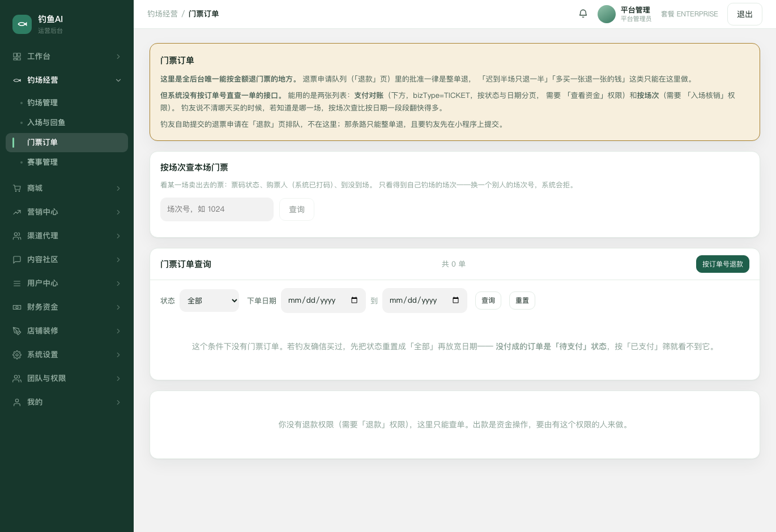Click the 退出 logout button

click(745, 14)
